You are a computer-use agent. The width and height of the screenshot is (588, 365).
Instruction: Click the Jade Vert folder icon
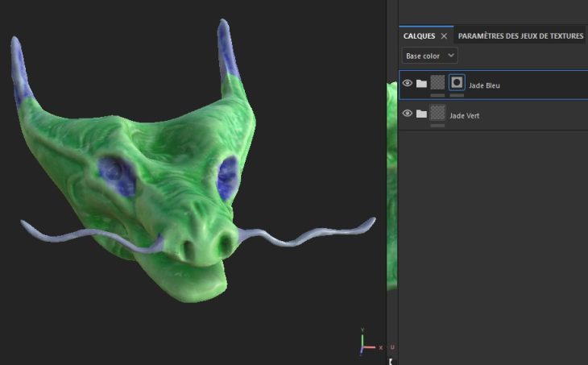(x=421, y=114)
